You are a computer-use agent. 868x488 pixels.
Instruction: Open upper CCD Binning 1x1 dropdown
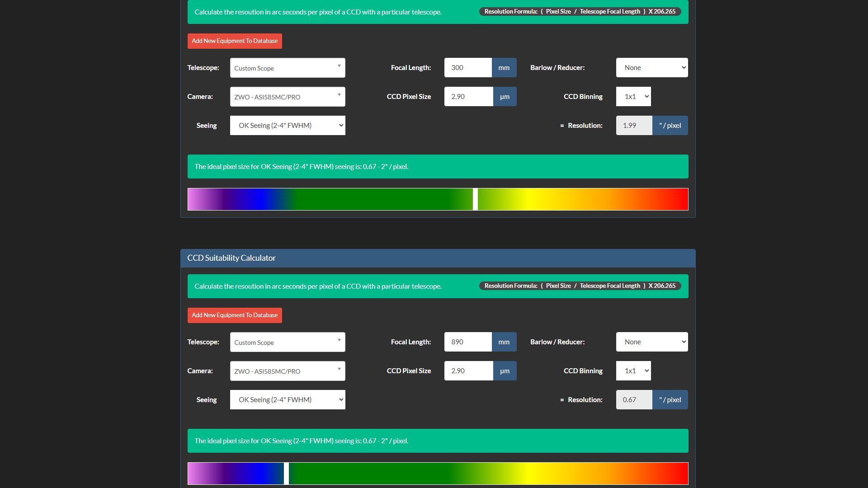[x=633, y=97]
